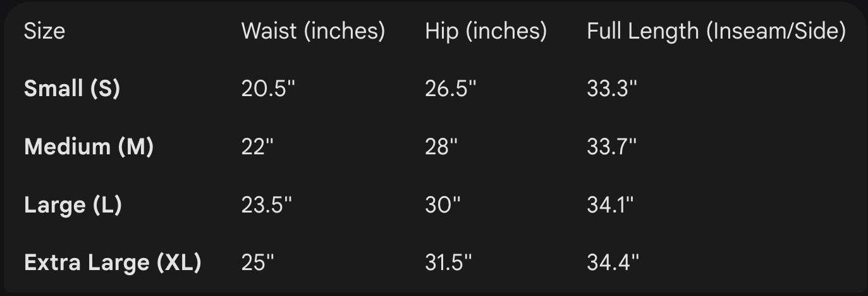Click the 34.4" full length value
868x296 pixels.
click(x=613, y=262)
